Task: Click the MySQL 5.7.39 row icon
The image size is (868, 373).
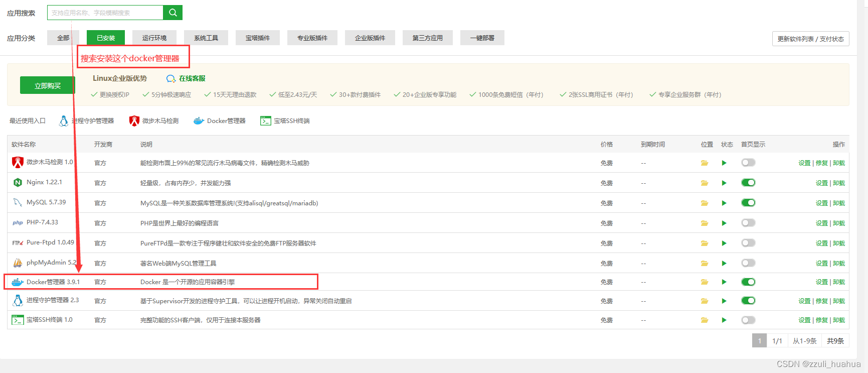Action: point(18,202)
